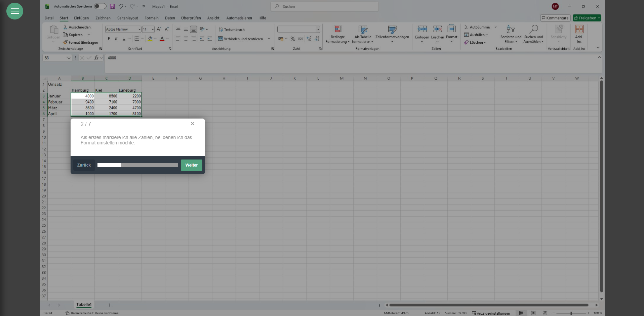Click the Zurück button

84,165
